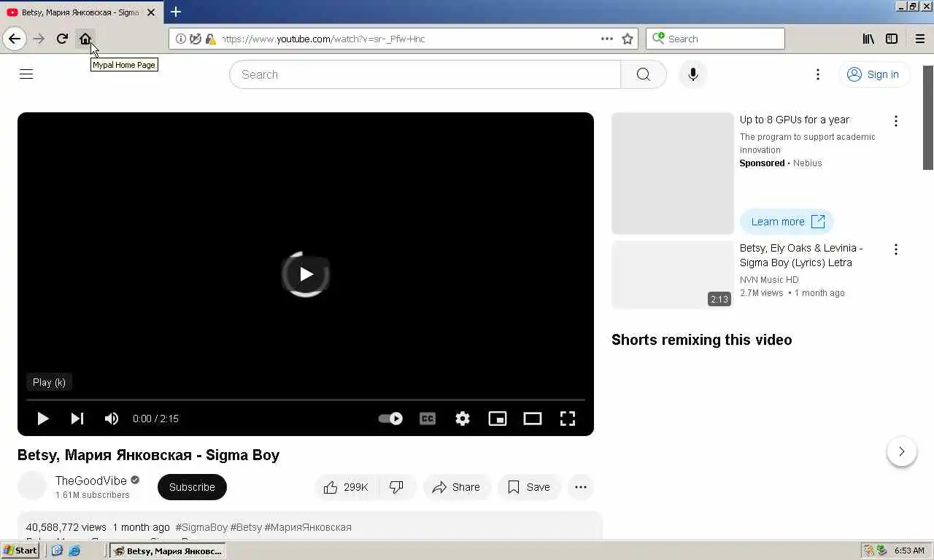Viewport: 934px width, 560px height.
Task: Reload the current page
Action: point(62,39)
